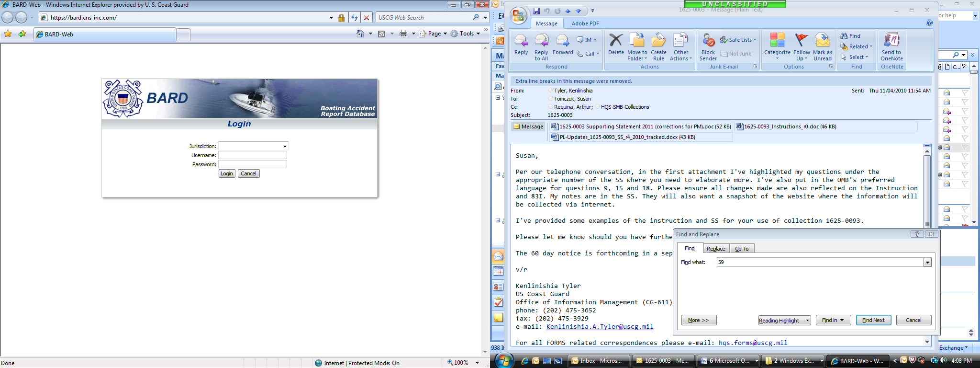
Task: Click the search magnifier icon in IE
Action: point(476,18)
